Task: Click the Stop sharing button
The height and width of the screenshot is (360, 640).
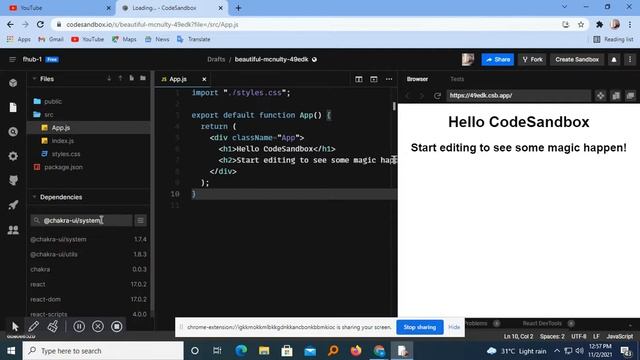Action: point(420,327)
